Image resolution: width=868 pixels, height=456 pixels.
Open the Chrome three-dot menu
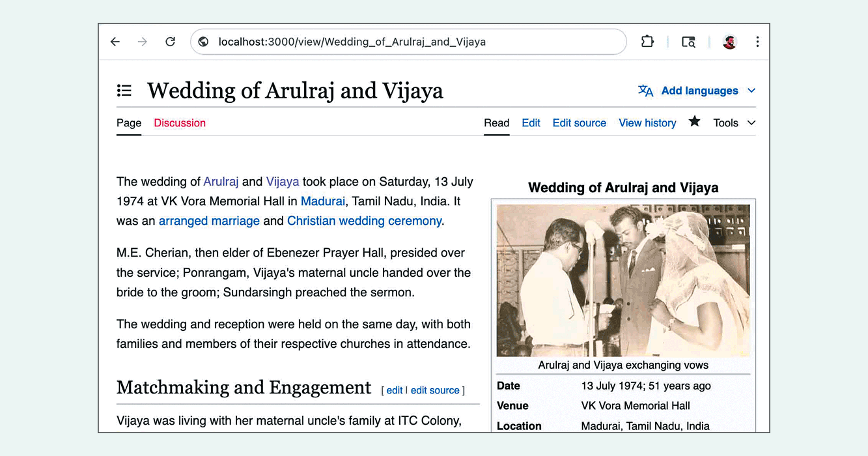[757, 42]
